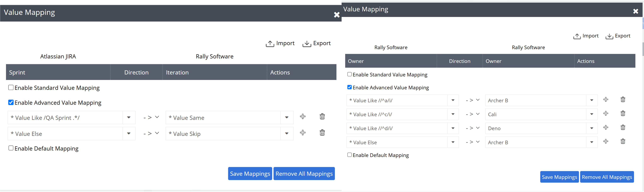644x192 pixels.
Task: Delete the Value Skip mapping row
Action: point(322,133)
